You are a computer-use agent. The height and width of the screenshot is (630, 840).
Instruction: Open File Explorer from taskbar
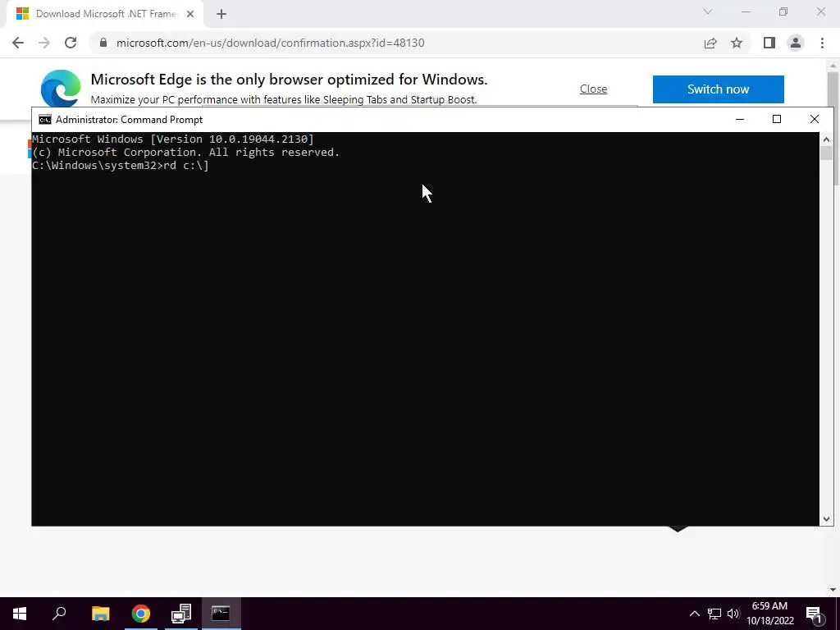pos(100,614)
